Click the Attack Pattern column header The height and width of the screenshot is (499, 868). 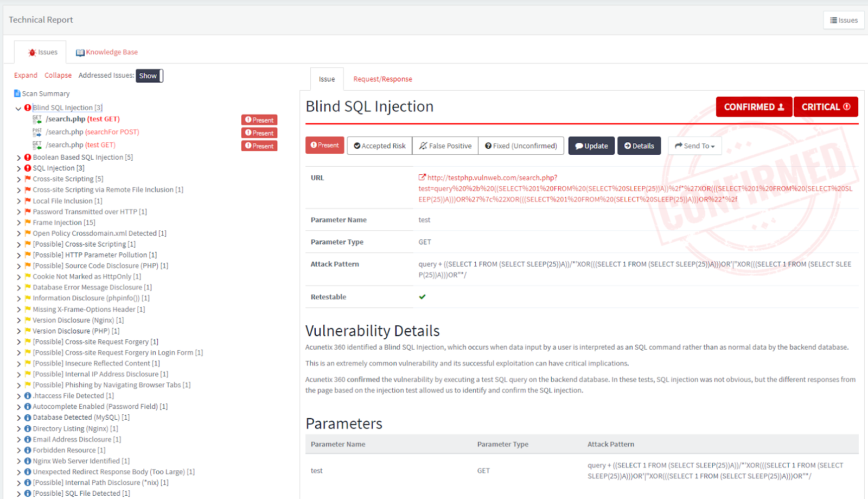pos(611,444)
